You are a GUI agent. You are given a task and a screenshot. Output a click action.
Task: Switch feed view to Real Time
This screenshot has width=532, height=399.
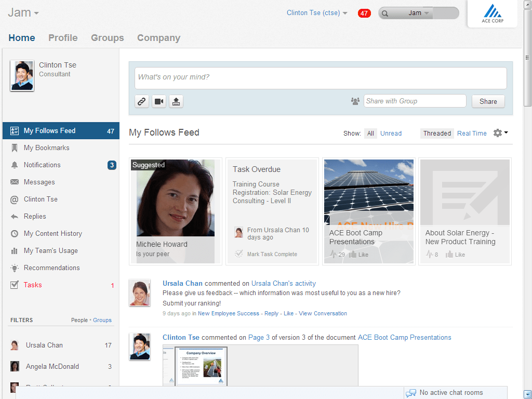pyautogui.click(x=472, y=134)
